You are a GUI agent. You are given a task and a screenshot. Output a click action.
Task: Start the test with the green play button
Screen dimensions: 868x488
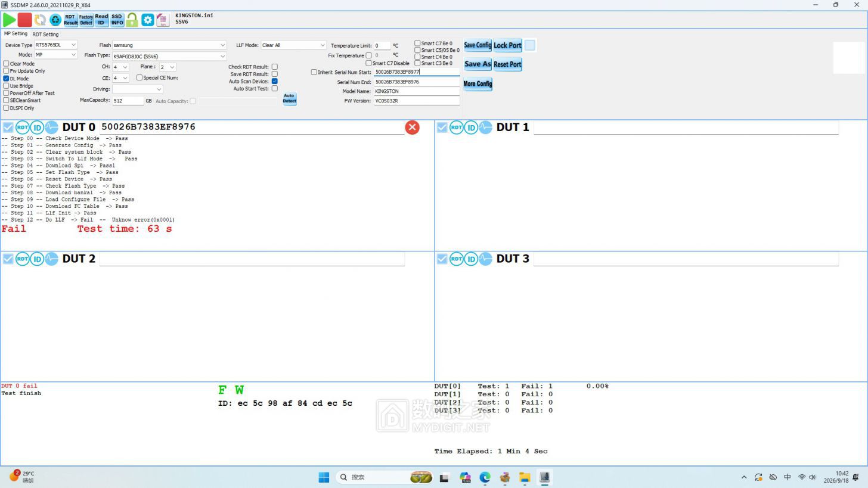10,20
